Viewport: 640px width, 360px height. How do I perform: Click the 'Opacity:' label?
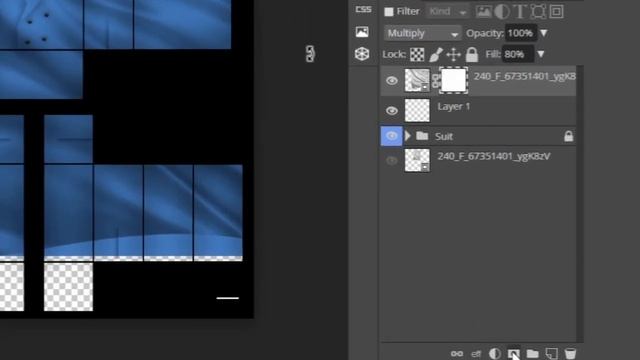485,33
